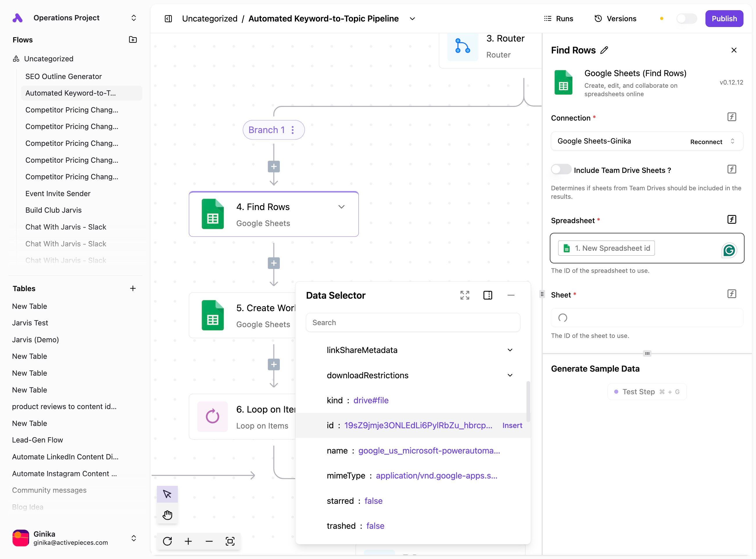
Task: Click the Data Selector search field
Action: tap(413, 322)
